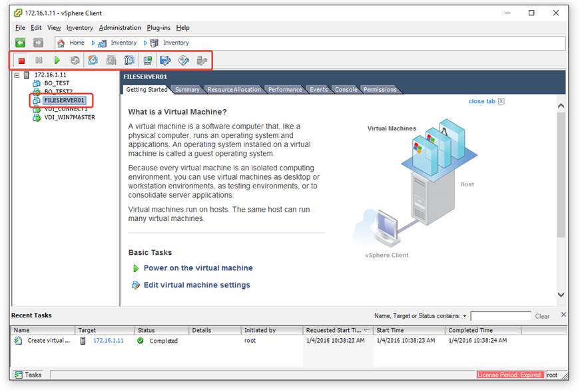Power on the VM with the green play icon
Viewport: 580px width, 392px height.
click(x=57, y=61)
